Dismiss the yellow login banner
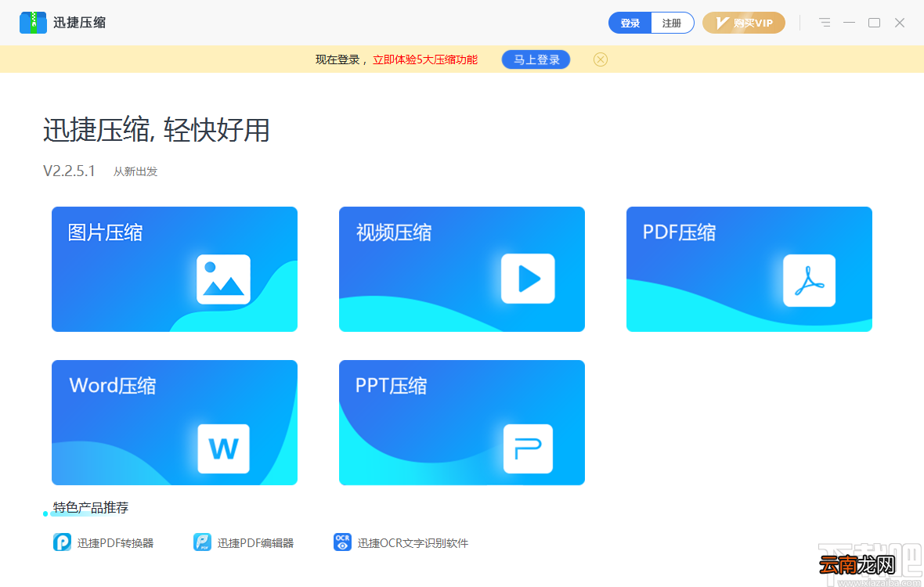 pyautogui.click(x=601, y=59)
